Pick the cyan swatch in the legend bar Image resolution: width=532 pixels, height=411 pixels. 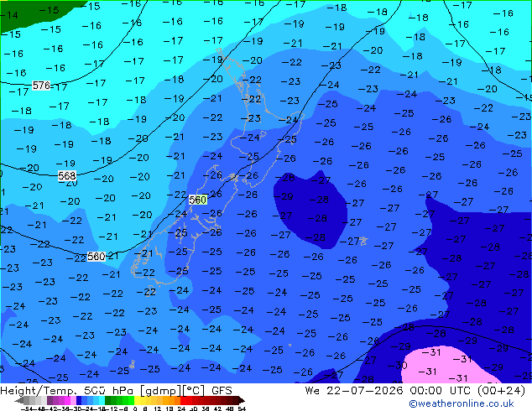point(102,400)
